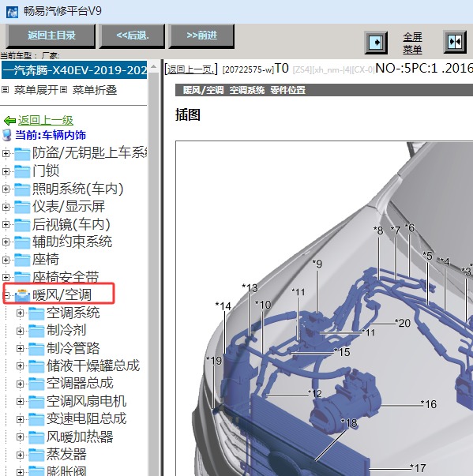This screenshot has width=473, height=476.
Task: Click the 暖风/空调 空调系统 零件位置 header bar
Action: click(x=324, y=90)
